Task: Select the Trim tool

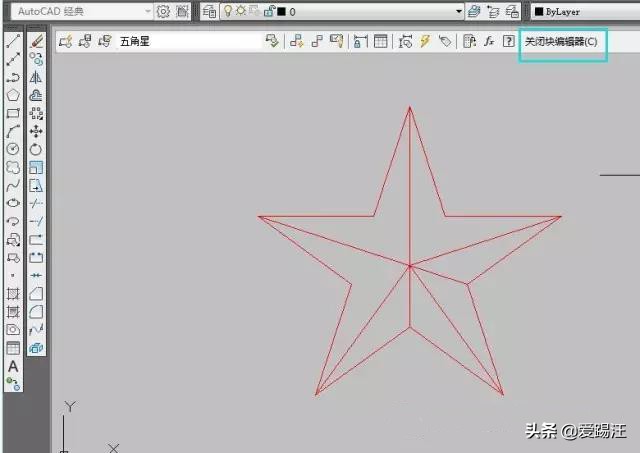Action: pos(36,203)
